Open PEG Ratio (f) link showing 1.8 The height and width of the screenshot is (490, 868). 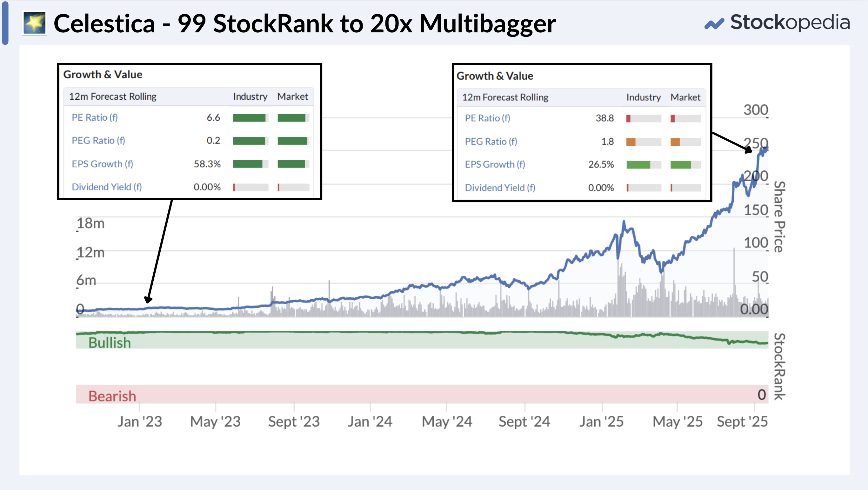[491, 142]
